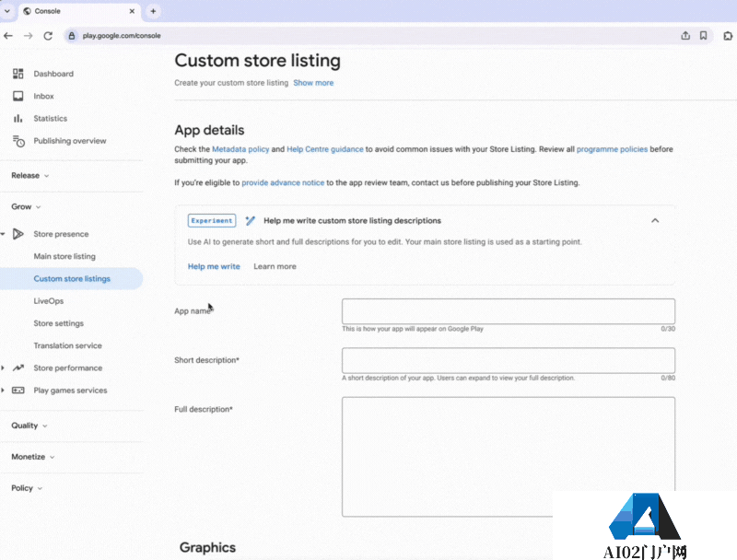The image size is (737, 560).
Task: Open the Metadata policy link
Action: coord(240,148)
